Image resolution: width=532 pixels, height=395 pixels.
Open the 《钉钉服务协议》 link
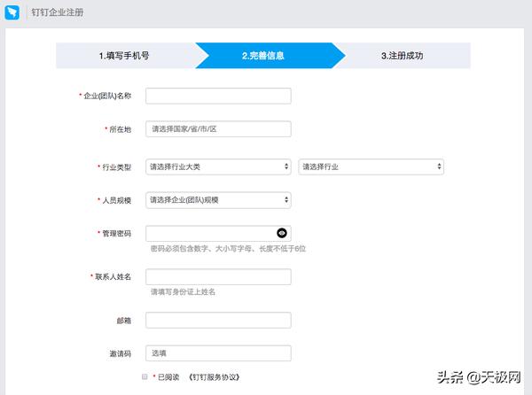214,377
